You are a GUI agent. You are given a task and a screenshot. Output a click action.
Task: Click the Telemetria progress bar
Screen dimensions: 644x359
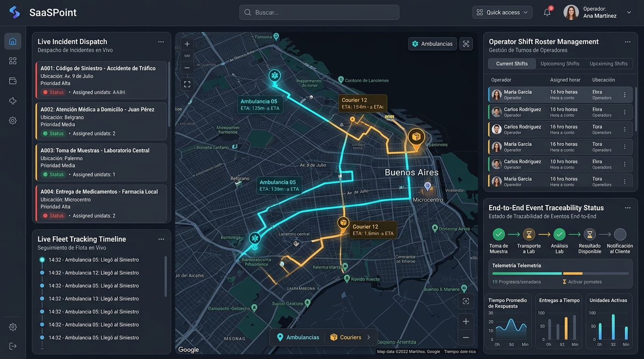(560, 273)
